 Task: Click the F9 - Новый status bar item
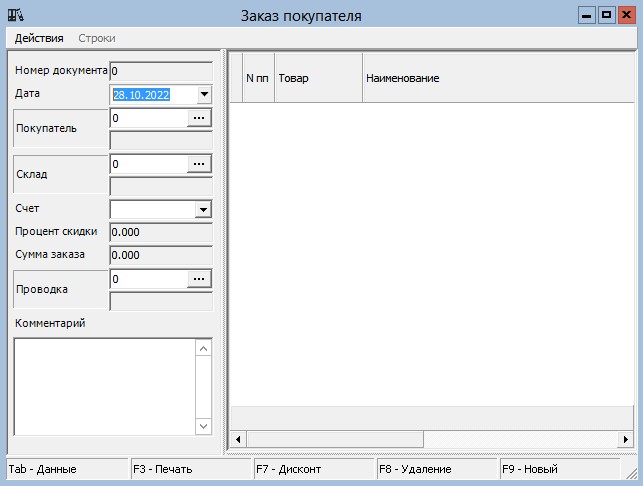pos(558,469)
